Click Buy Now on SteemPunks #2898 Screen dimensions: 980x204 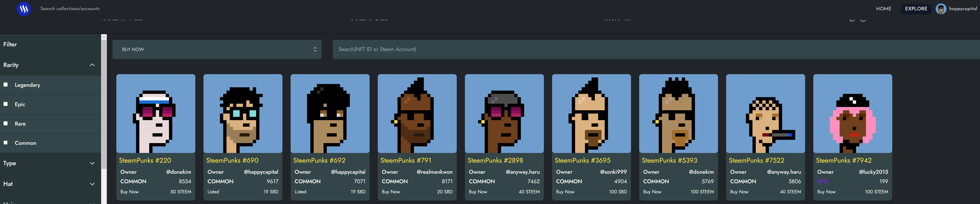[x=478, y=192]
